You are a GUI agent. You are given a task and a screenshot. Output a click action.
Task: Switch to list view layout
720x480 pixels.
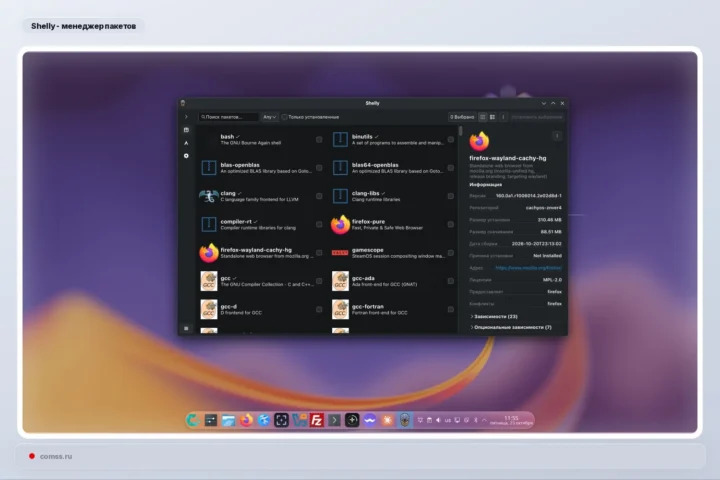coord(483,117)
